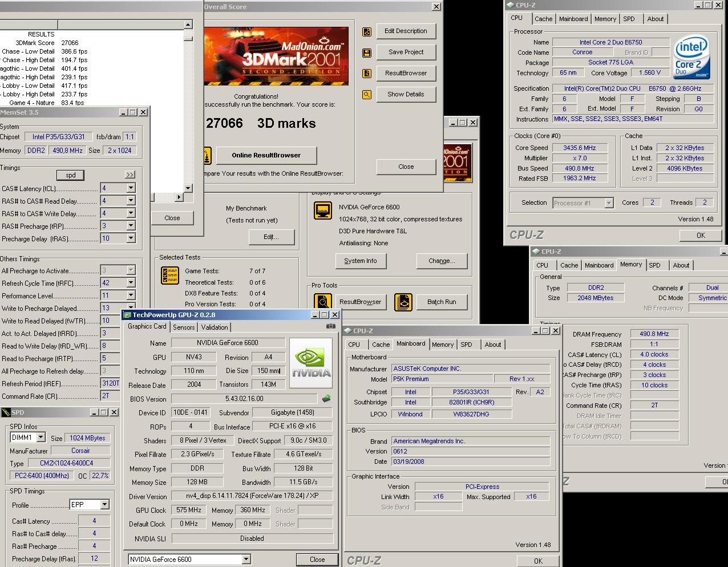
Task: Click the Selected Tests checklist icon
Action: click(x=170, y=276)
